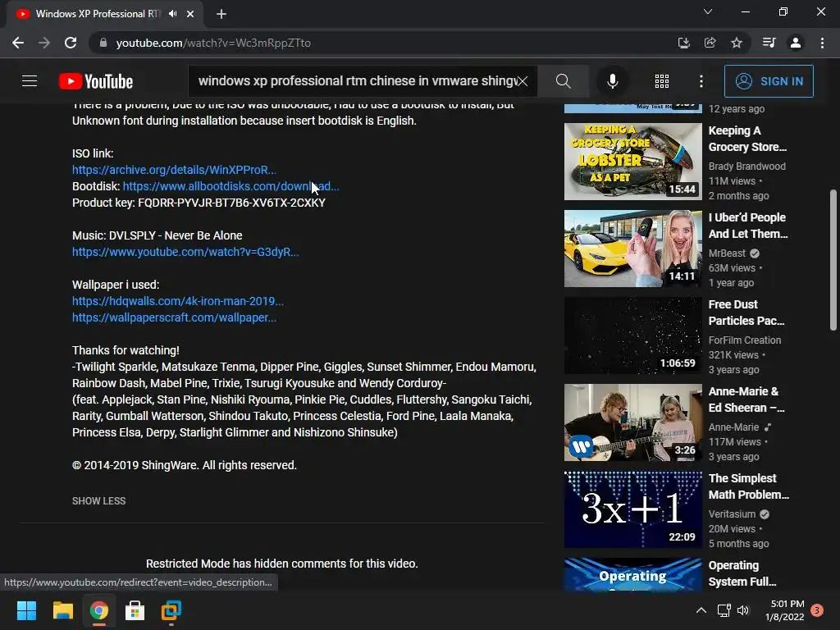Click the install app icon in address bar

pos(683,43)
